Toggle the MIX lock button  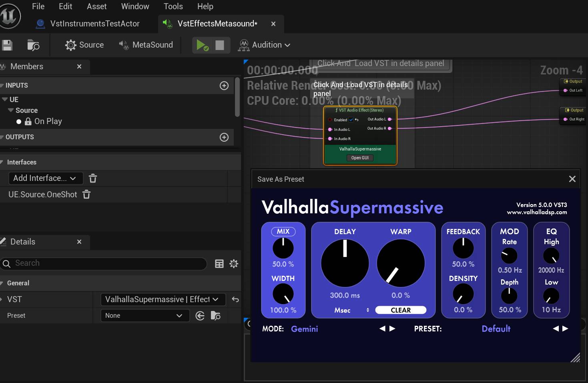[x=283, y=231]
